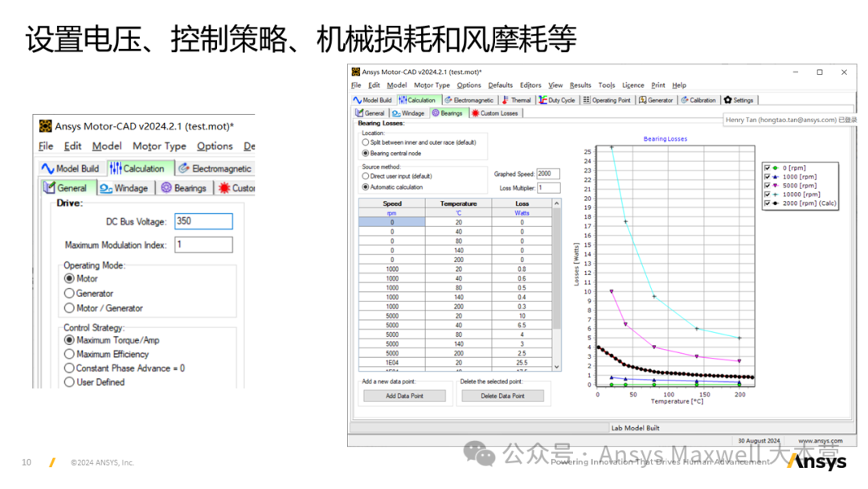This screenshot has width=868, height=489.
Task: Open Editors menu
Action: (x=530, y=85)
